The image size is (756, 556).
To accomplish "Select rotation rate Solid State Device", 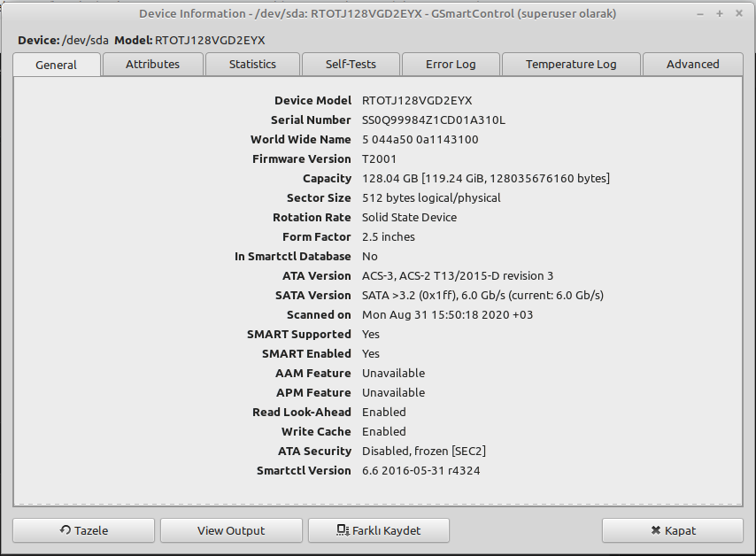I will (x=409, y=218).
